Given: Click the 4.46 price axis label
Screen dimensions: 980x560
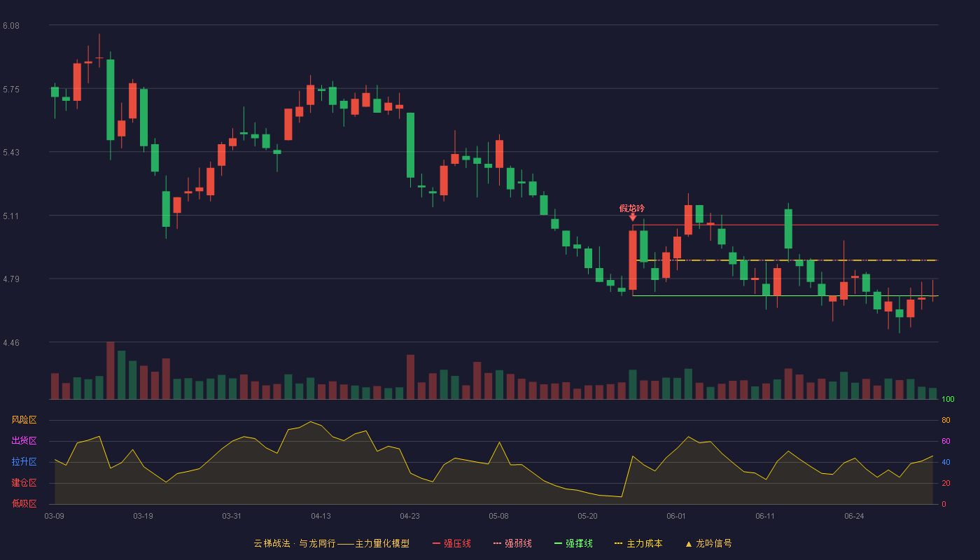Looking at the screenshot, I should pyautogui.click(x=11, y=342).
